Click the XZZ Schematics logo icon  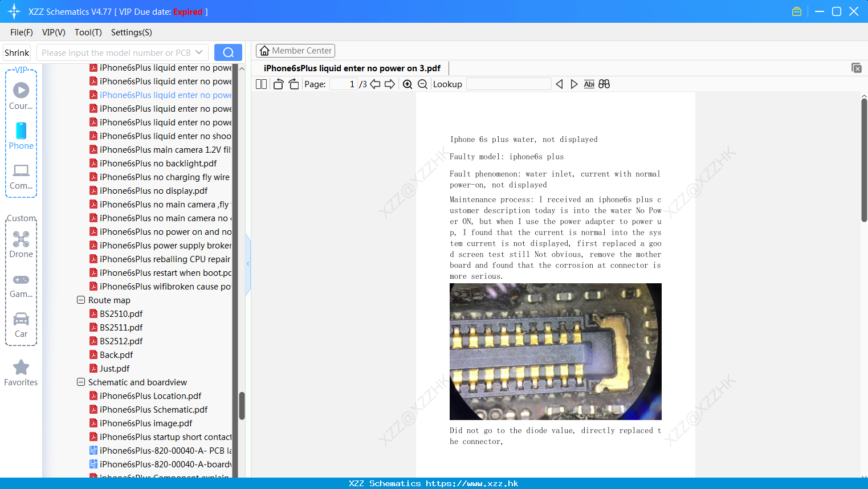(x=14, y=11)
